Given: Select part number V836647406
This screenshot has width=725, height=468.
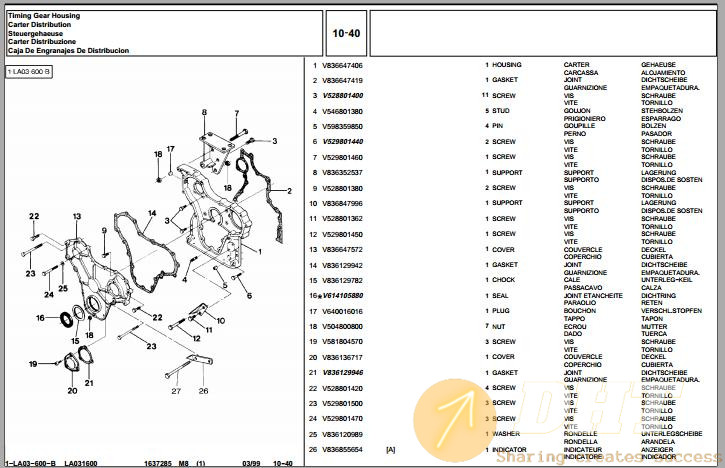Looking at the screenshot, I should (x=342, y=66).
